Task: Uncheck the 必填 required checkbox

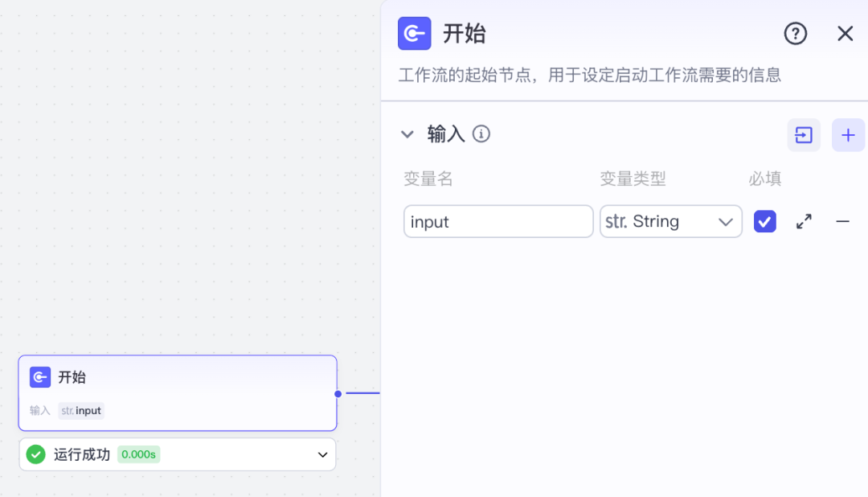Action: pos(765,221)
